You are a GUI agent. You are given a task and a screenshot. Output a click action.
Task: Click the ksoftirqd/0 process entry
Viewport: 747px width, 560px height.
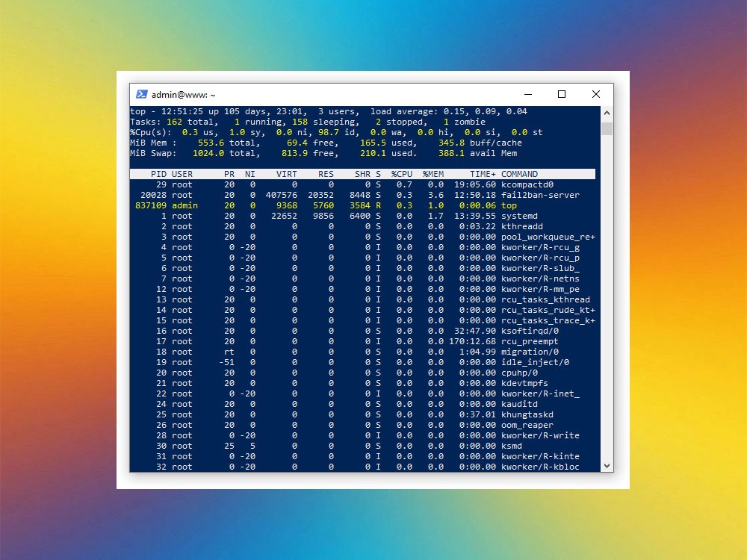click(x=336, y=331)
